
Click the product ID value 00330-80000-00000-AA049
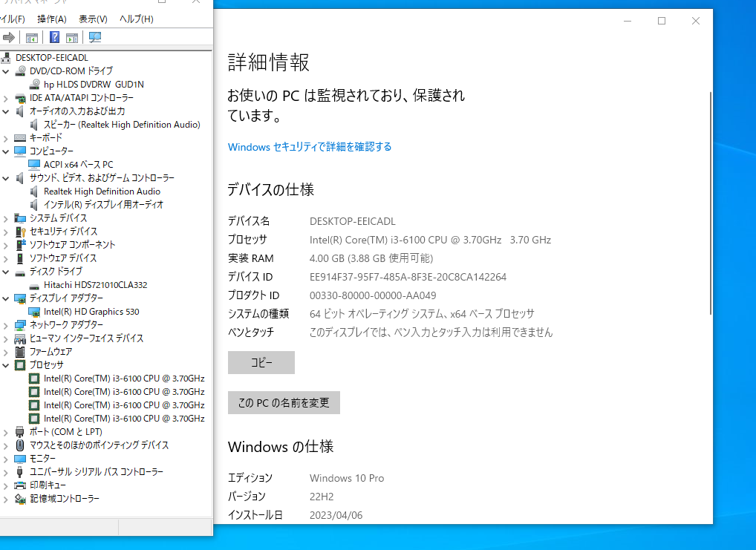373,295
